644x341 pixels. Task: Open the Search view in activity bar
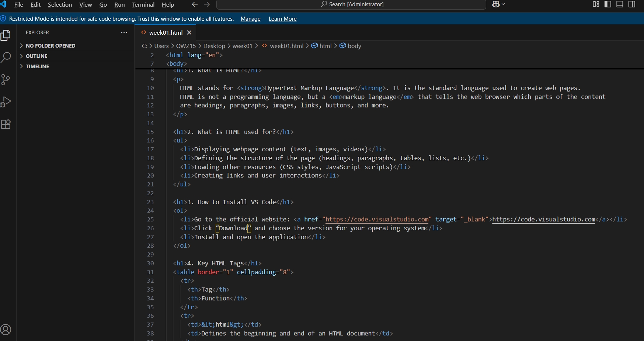[x=6, y=57]
